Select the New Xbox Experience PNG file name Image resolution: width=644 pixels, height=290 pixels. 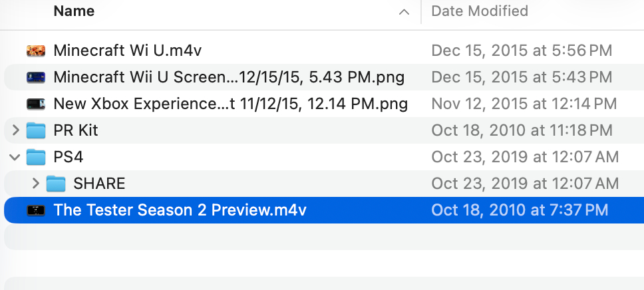point(230,104)
